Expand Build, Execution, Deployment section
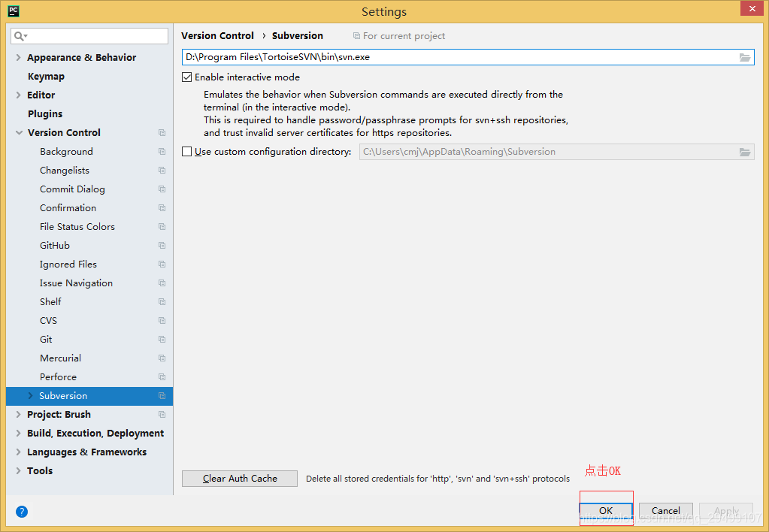Screen dimensions: 769x532 tap(19, 434)
